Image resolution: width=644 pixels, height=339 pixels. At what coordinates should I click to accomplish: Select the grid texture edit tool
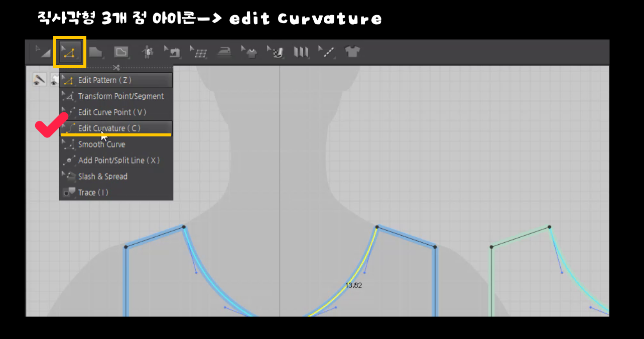pos(199,52)
